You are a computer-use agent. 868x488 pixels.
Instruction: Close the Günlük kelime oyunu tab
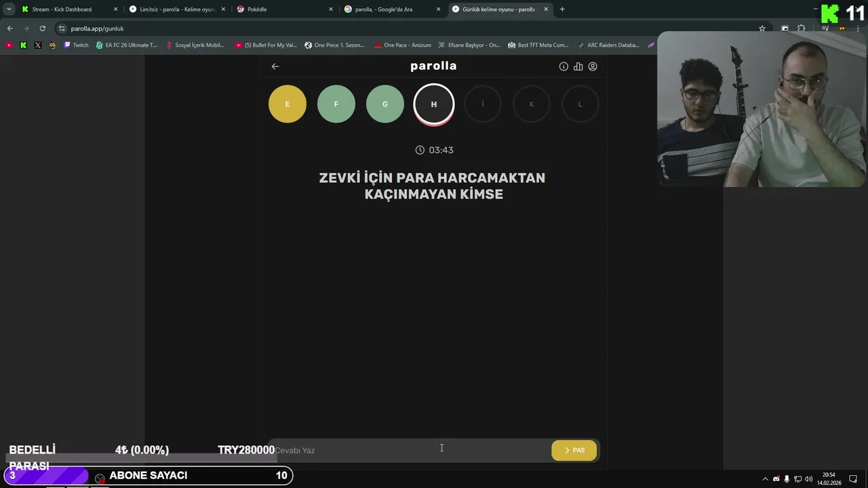546,9
